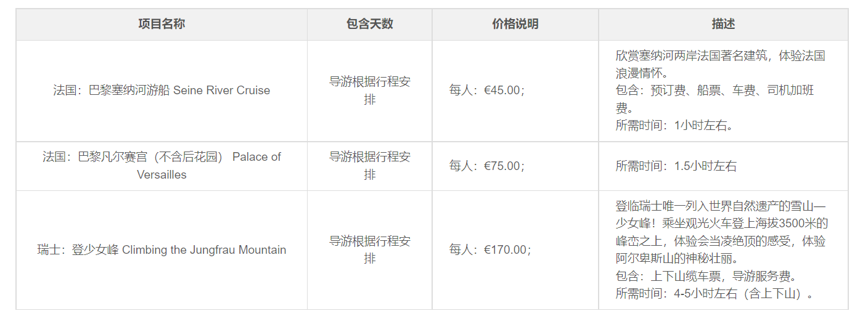
Task: Click Climbing the Jungfrau Mountain item name
Action: pyautogui.click(x=162, y=250)
